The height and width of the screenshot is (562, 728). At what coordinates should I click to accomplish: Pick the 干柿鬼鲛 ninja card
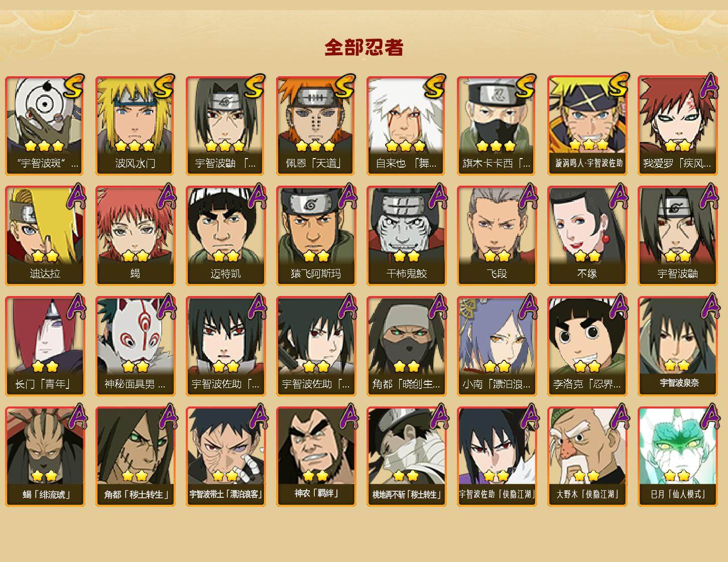[x=407, y=236]
